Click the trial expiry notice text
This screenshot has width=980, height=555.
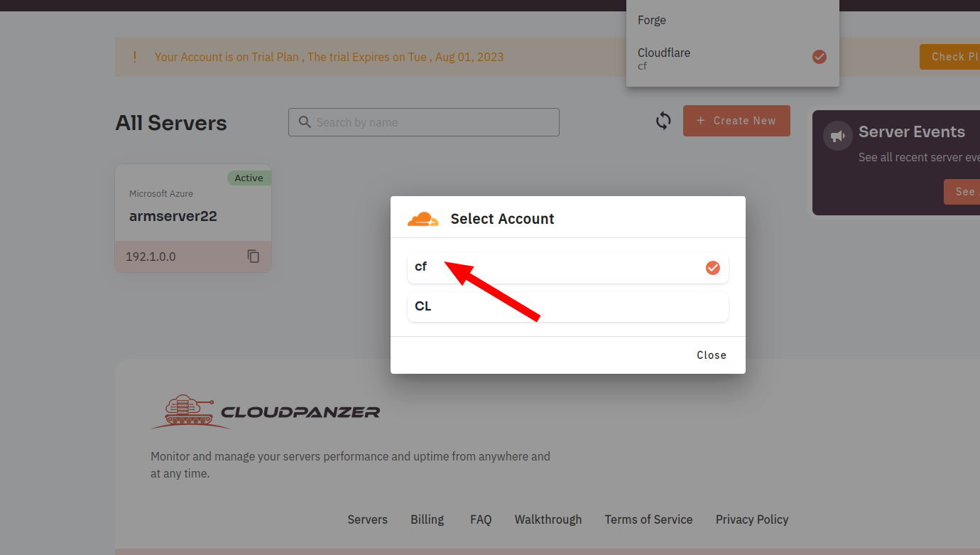330,57
